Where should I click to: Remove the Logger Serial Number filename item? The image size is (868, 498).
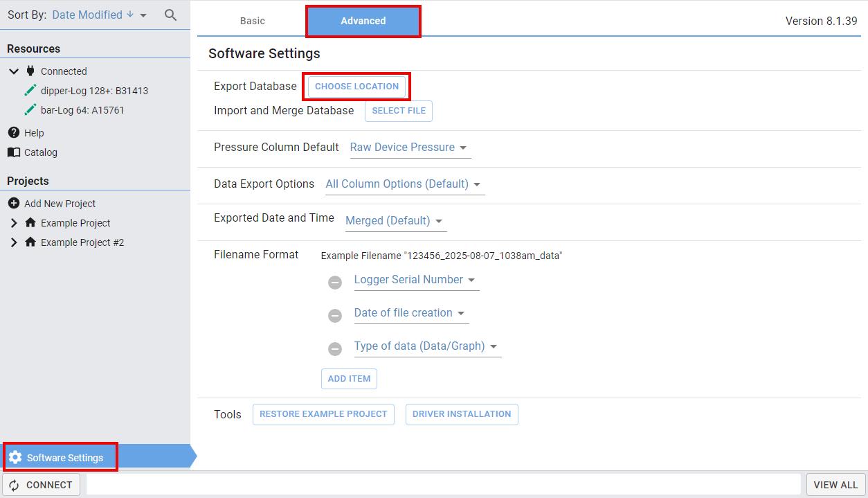tap(335, 282)
